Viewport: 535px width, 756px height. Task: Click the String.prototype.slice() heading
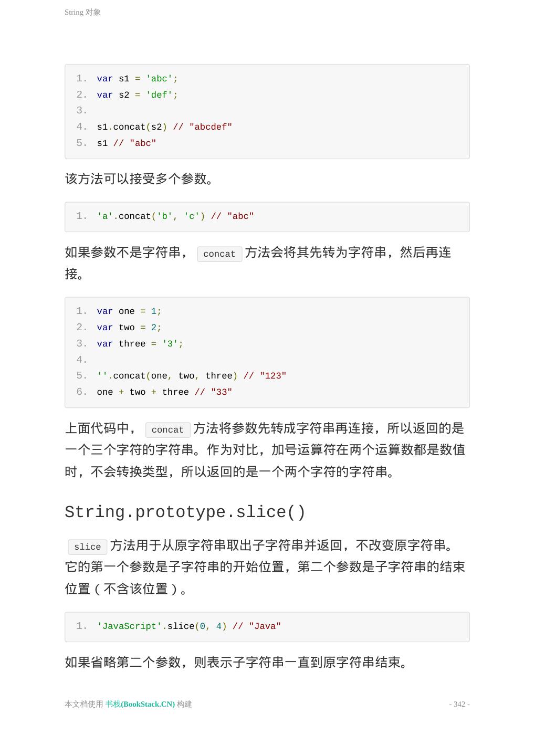(x=185, y=512)
